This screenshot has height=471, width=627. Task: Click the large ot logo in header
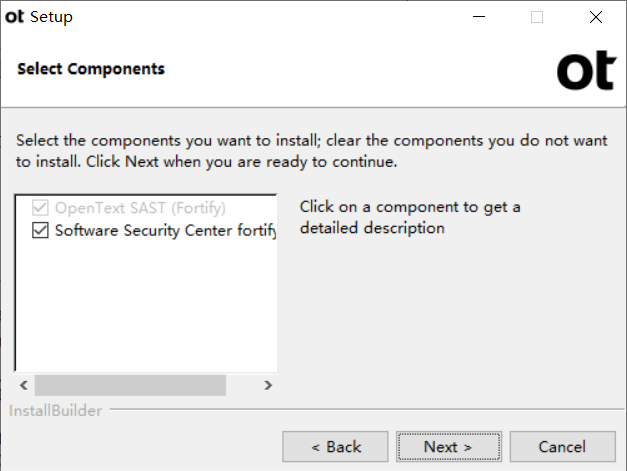click(586, 70)
